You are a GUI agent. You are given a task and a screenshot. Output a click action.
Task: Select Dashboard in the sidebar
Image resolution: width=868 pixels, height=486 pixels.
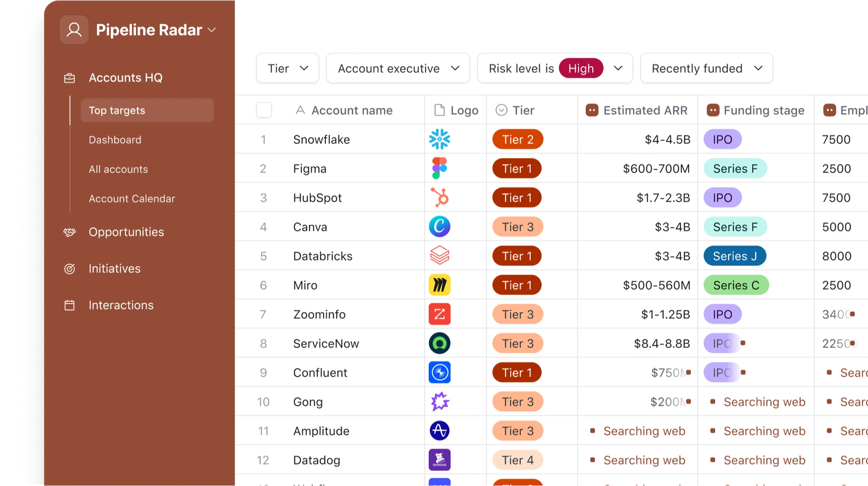pos(115,140)
